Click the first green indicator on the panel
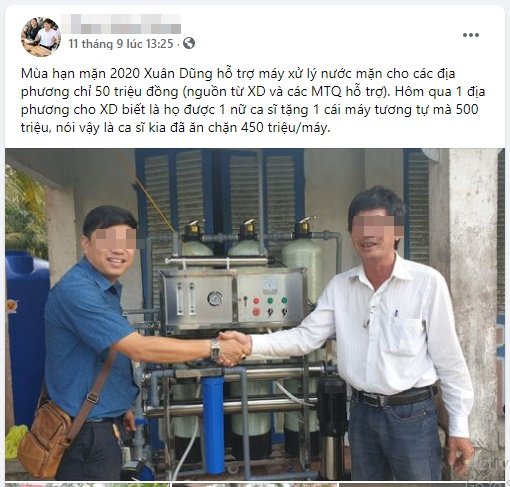This screenshot has height=487, width=510. [x=270, y=301]
